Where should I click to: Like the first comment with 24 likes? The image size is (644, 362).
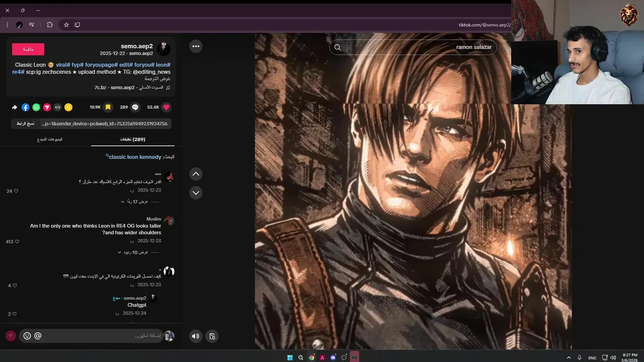pos(16,191)
